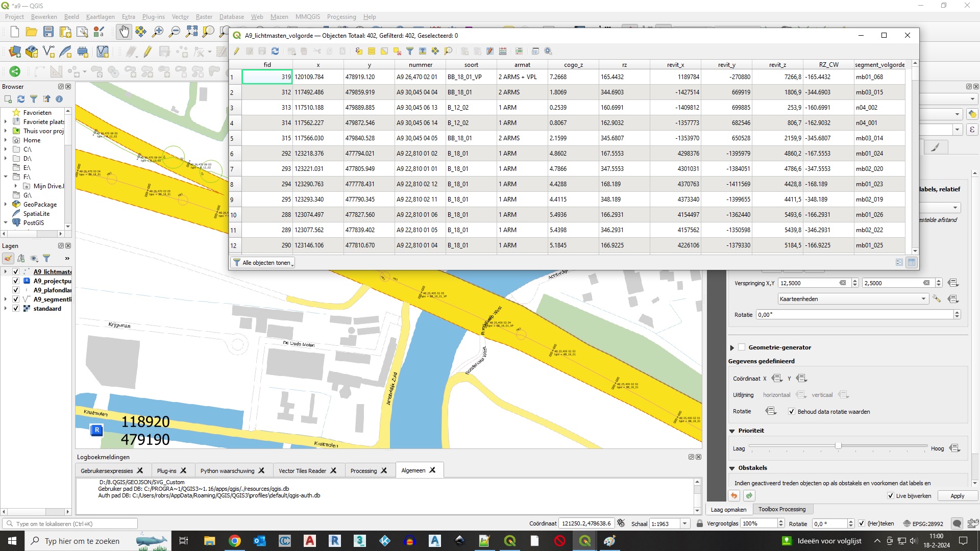Image resolution: width=980 pixels, height=551 pixels.
Task: Open the Kaarteenheden units dropdown
Action: coord(852,299)
